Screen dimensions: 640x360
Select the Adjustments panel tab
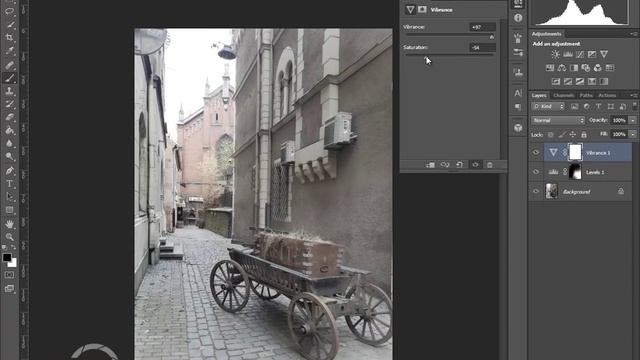coord(547,34)
